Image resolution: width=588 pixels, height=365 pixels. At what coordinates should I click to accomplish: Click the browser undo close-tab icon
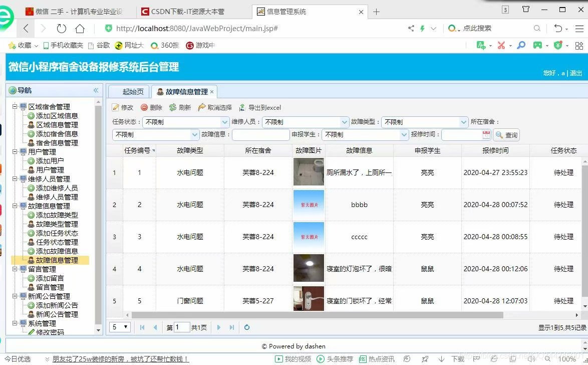558,28
